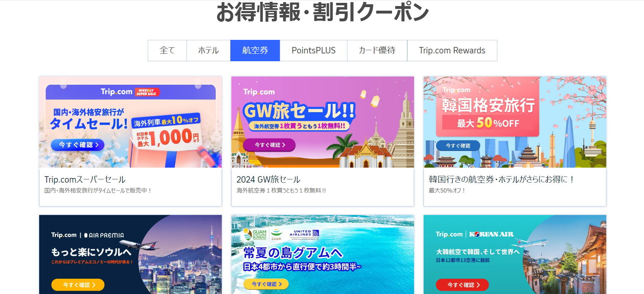Click the red 今すぐ確認 button on Korean Air banner
Screen dimensions: 644x294
point(462,285)
